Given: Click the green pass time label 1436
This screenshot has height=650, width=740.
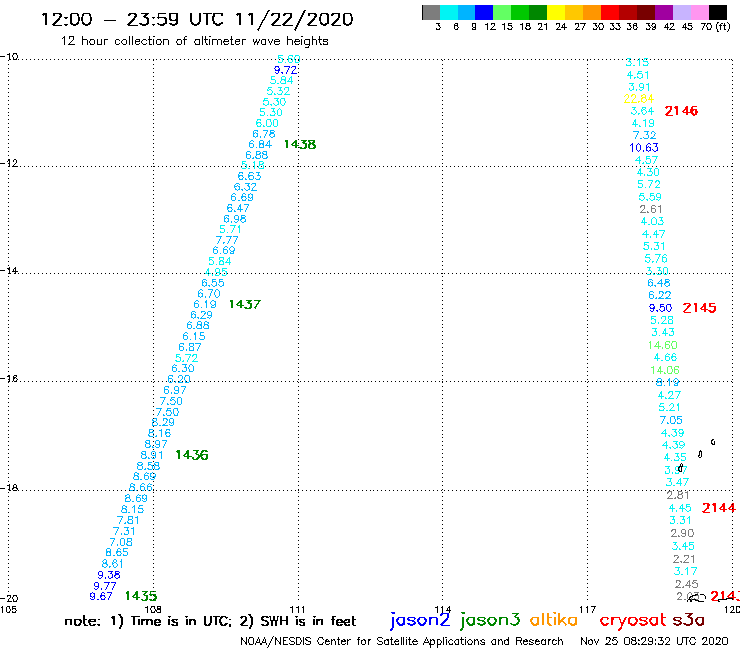Looking at the screenshot, I should tap(192, 455).
